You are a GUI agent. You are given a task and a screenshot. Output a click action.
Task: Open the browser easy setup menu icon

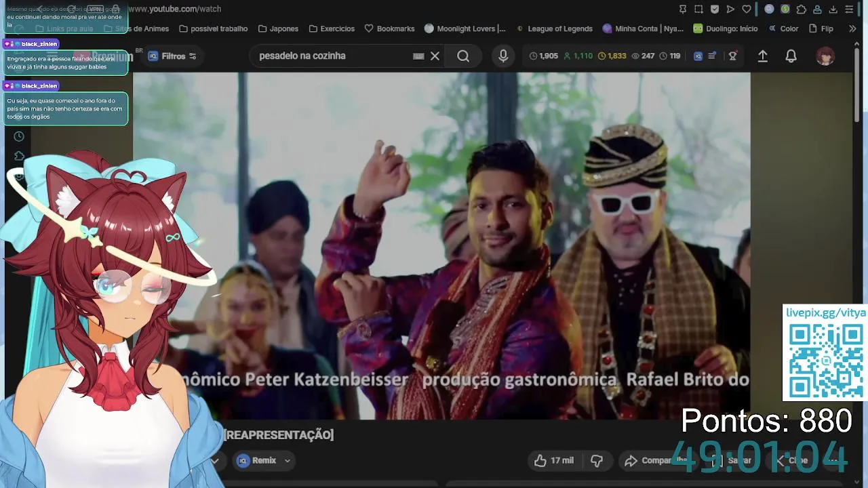(849, 9)
